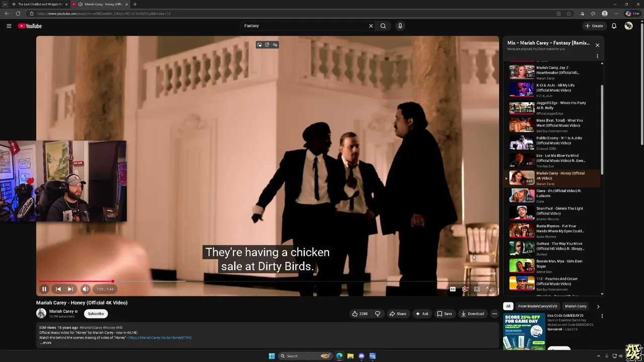Open the YouTube hamburger guide menu
The height and width of the screenshot is (362, 644).
(9, 26)
